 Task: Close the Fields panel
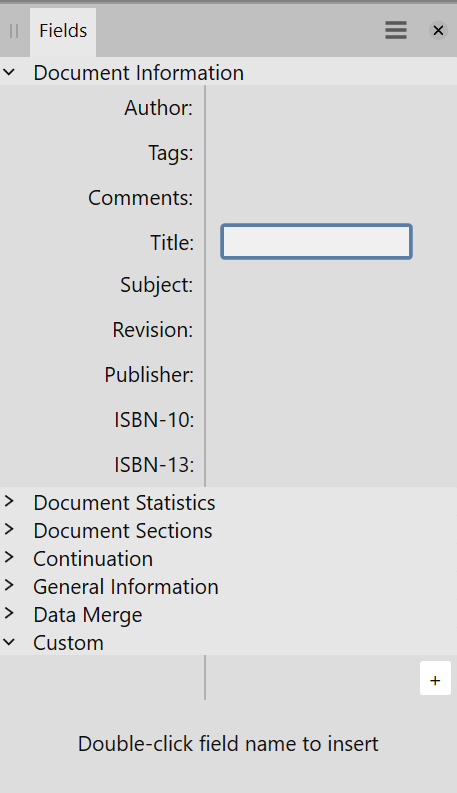[438, 30]
